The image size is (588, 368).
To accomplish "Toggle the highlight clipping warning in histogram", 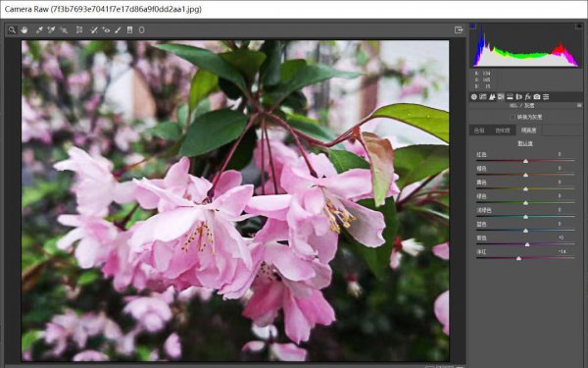I will point(579,26).
